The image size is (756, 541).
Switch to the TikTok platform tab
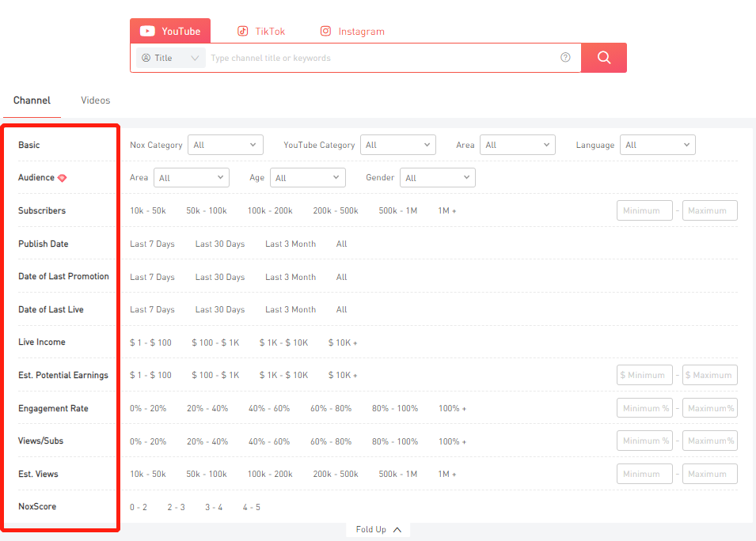click(x=260, y=32)
